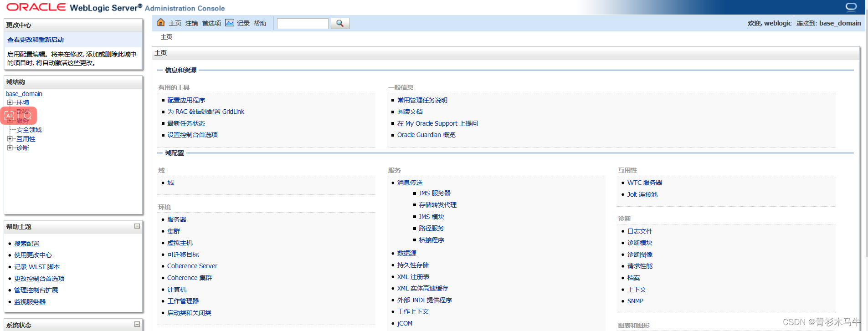Open 最新任务状态 link
The image size is (868, 331).
tap(186, 123)
